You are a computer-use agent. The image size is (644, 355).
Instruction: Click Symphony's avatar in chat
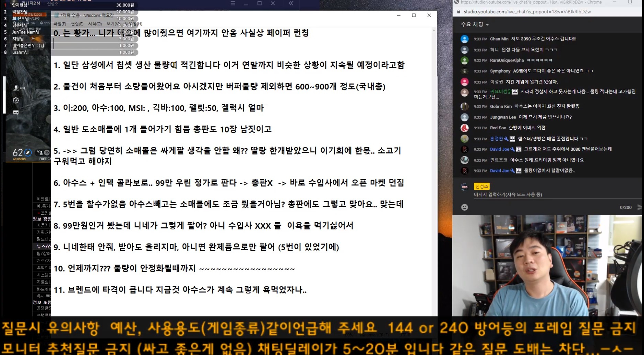(x=464, y=71)
